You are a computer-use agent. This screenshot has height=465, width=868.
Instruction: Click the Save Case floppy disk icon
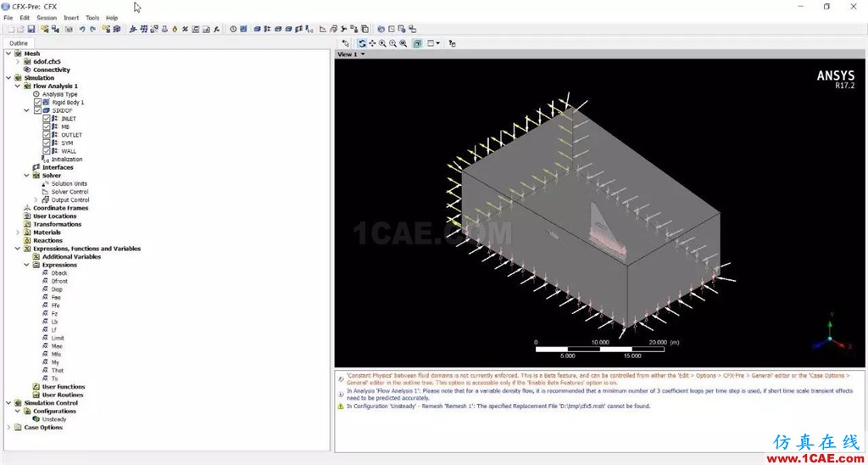[31, 29]
